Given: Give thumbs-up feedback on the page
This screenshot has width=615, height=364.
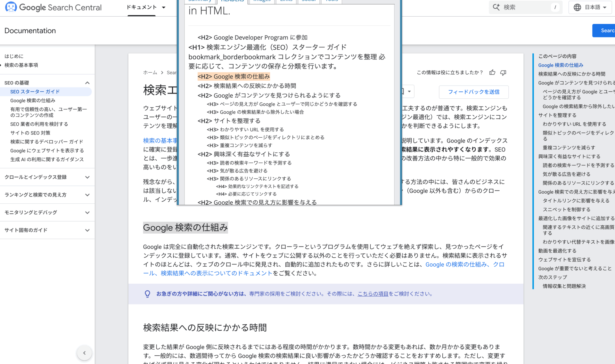Looking at the screenshot, I should (492, 73).
